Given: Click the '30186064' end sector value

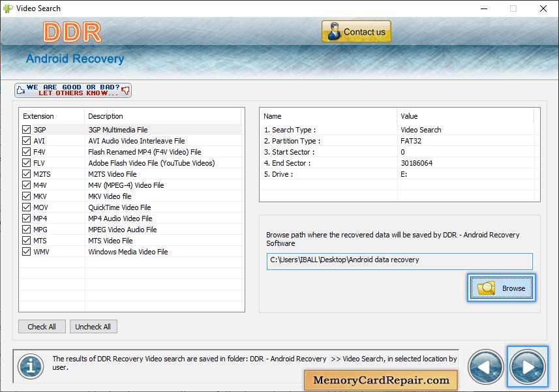Looking at the screenshot, I should coord(416,163).
